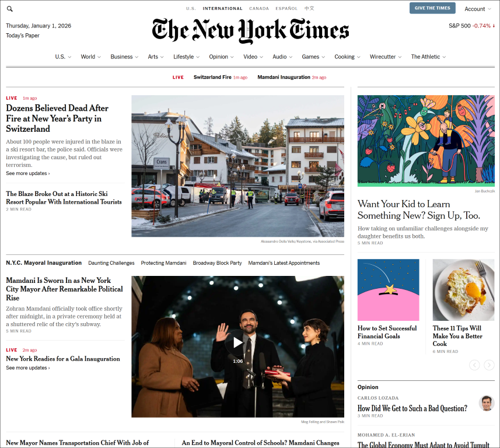500x448 pixels.
Task: Go to previous carousel arrow
Action: pyautogui.click(x=474, y=365)
